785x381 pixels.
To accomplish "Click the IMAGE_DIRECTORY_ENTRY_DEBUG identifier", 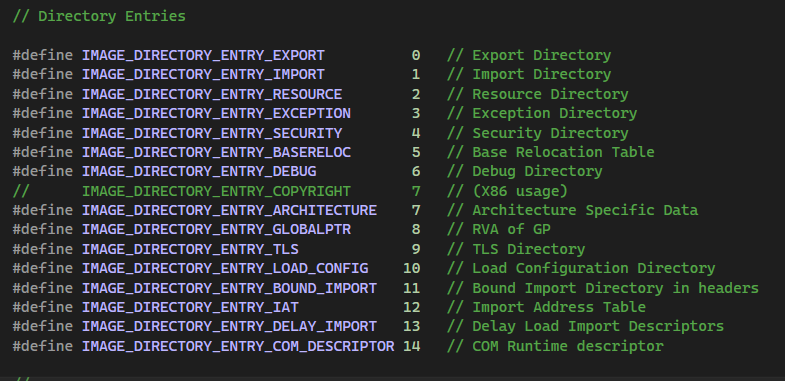I will coord(199,171).
